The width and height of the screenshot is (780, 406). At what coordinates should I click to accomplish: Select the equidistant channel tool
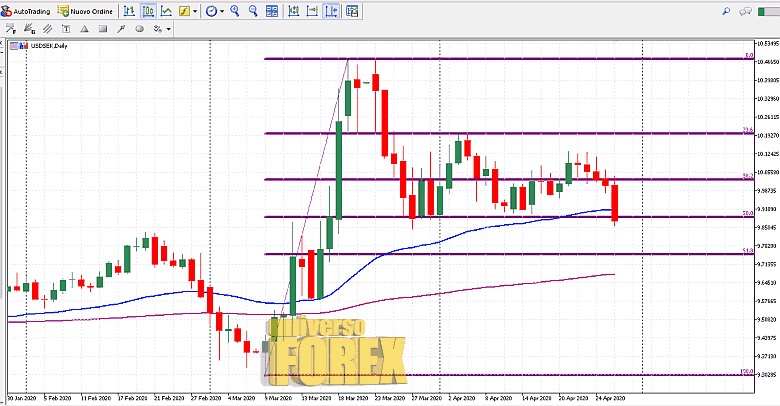click(x=48, y=29)
